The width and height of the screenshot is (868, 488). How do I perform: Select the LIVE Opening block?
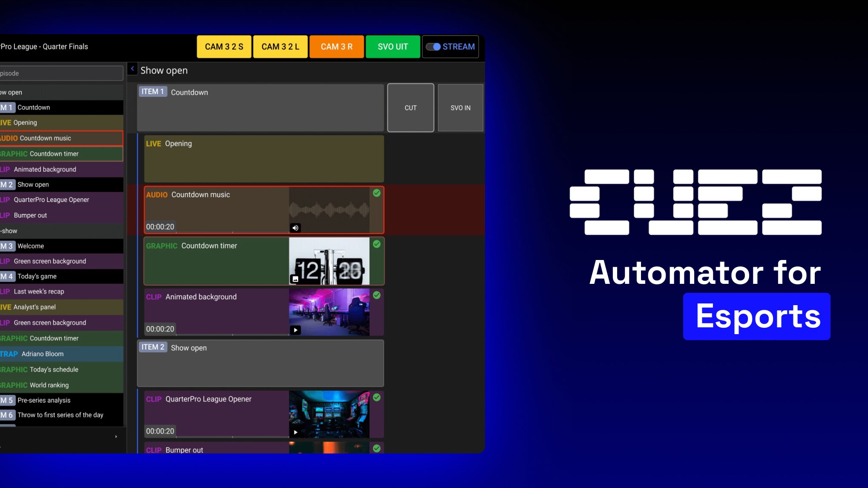coord(264,159)
